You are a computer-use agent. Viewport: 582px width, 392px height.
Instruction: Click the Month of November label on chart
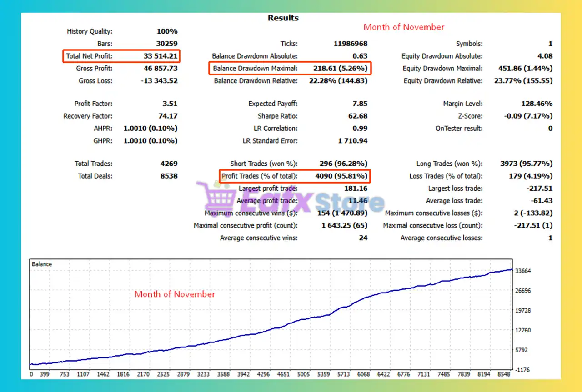175,294
